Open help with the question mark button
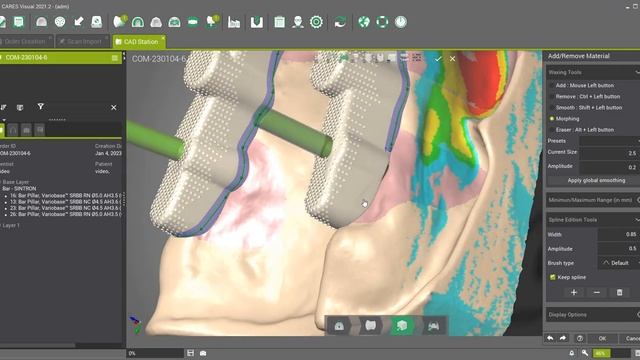This screenshot has width=640, height=360. coord(580,338)
